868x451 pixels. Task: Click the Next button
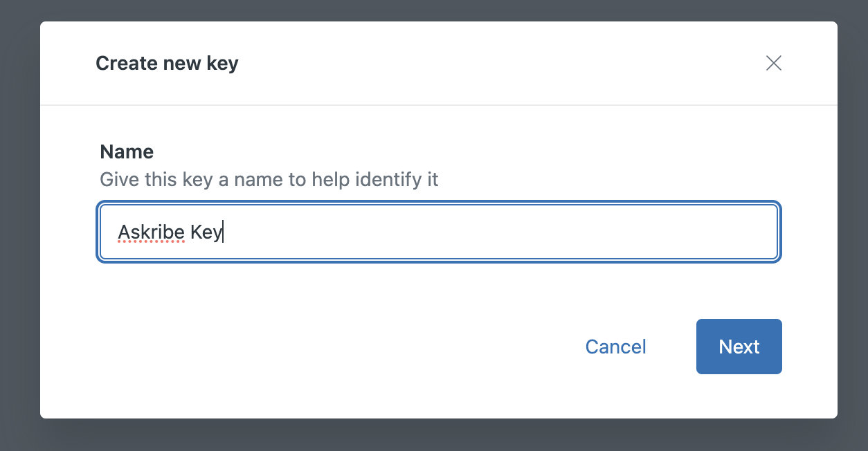point(739,347)
